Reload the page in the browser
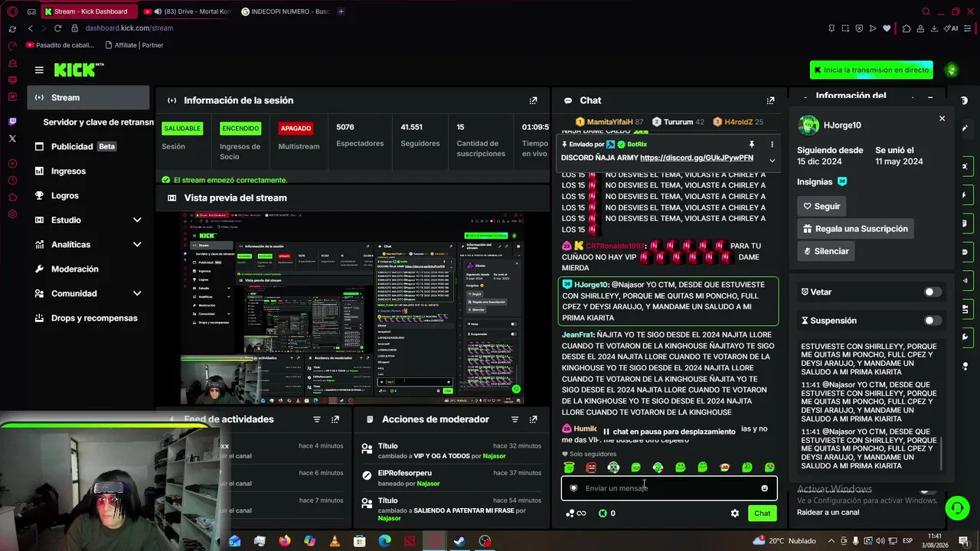980x551 pixels. tap(57, 28)
